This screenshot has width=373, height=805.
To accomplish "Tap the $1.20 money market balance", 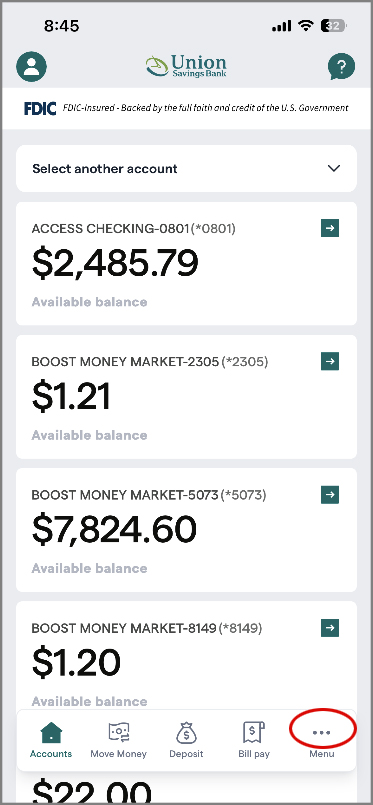I will [x=76, y=663].
